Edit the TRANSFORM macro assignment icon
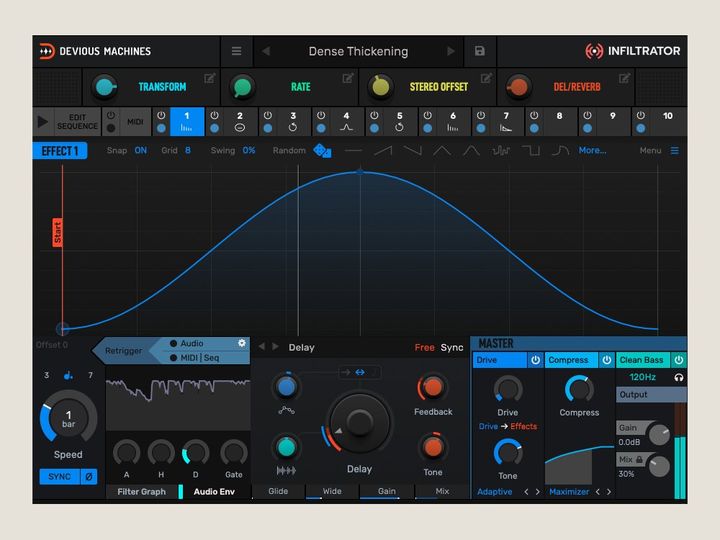Screen dimensions: 720x540 pos(209,78)
